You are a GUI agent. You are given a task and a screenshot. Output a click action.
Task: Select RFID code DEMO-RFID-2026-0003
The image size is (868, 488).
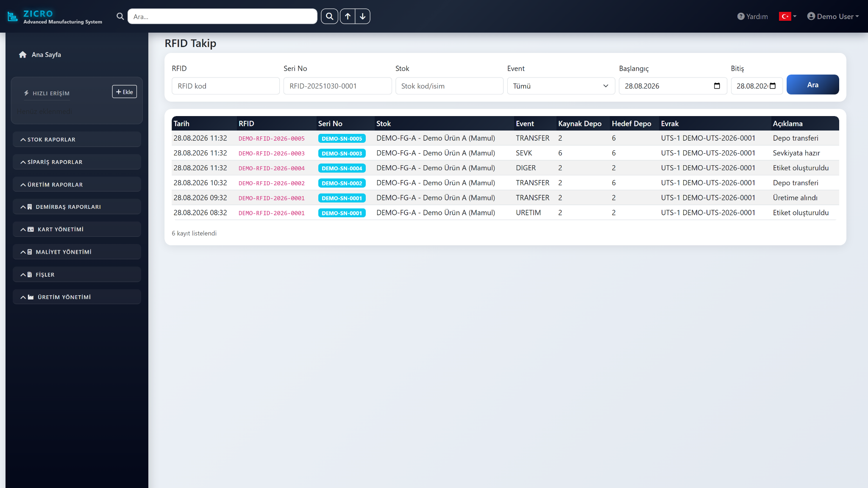[x=272, y=153]
